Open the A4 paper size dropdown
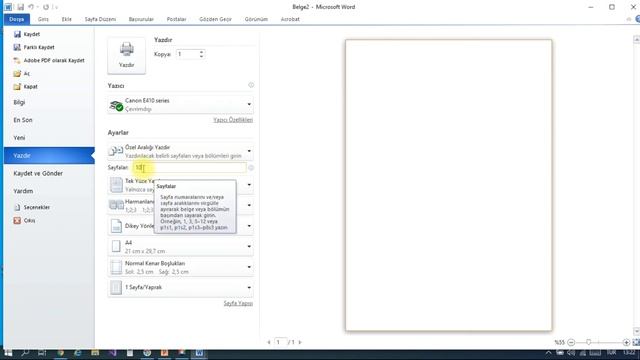 (x=180, y=247)
